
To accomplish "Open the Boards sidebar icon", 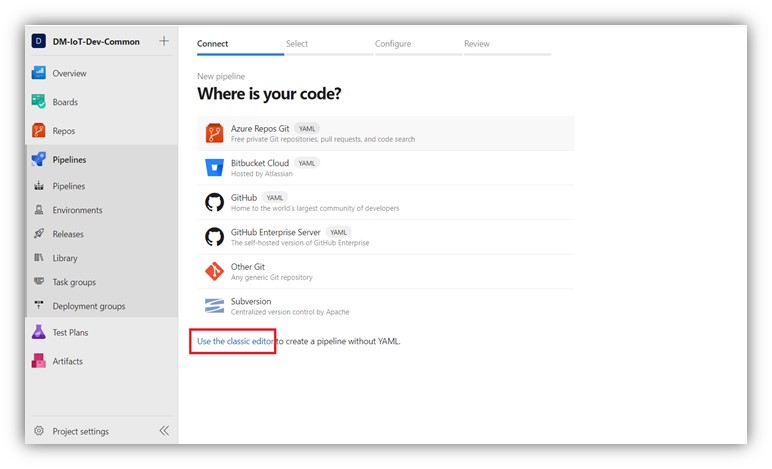I will click(38, 101).
